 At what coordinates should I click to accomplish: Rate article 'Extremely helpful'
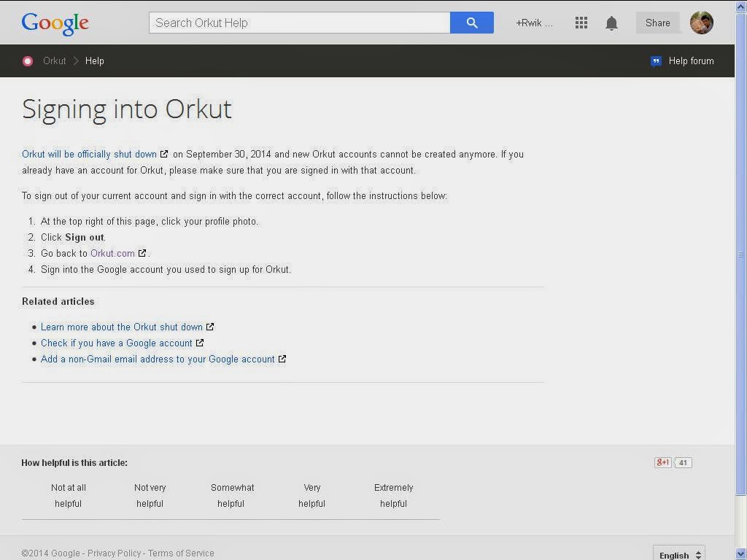click(393, 495)
